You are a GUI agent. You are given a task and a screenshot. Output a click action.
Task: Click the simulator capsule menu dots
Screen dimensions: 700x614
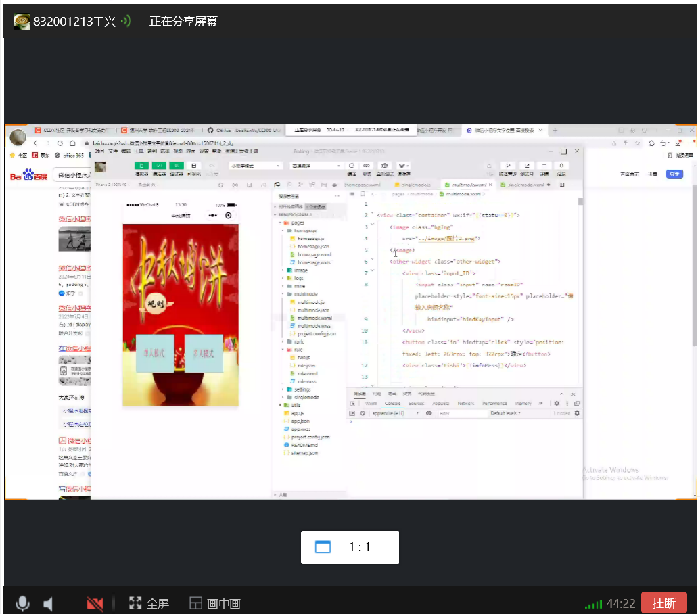click(x=212, y=216)
